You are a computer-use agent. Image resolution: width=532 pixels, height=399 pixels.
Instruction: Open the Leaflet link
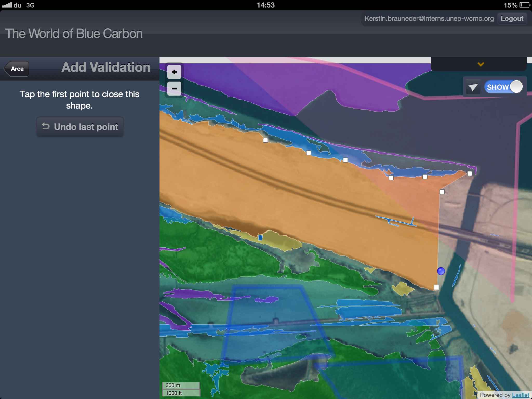pyautogui.click(x=520, y=395)
